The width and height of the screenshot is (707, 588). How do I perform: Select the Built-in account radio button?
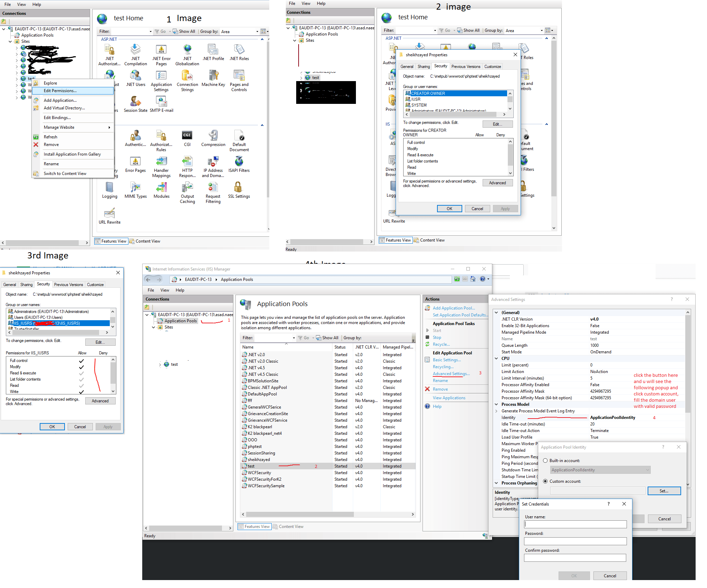[x=545, y=461]
